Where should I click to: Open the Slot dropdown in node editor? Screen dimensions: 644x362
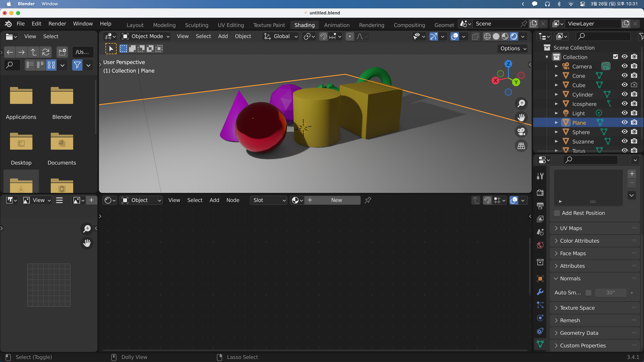coord(269,200)
